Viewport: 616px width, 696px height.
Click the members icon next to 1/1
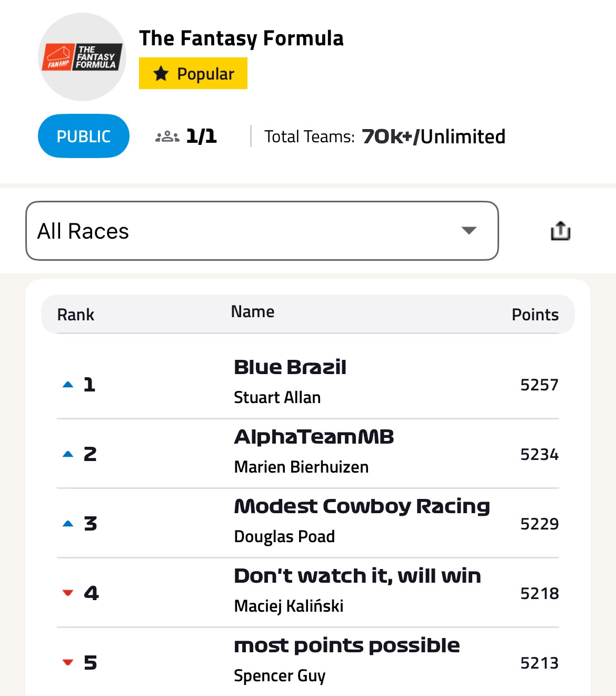(x=167, y=136)
